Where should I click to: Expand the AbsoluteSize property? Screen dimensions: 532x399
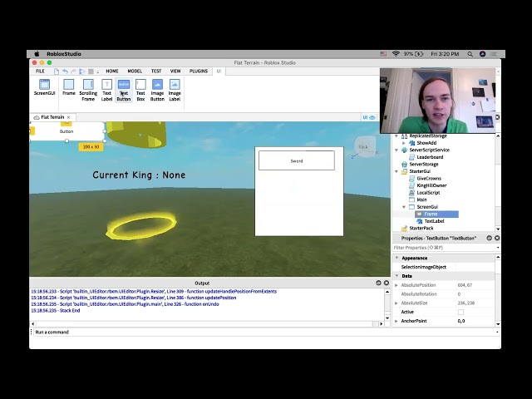click(x=397, y=303)
